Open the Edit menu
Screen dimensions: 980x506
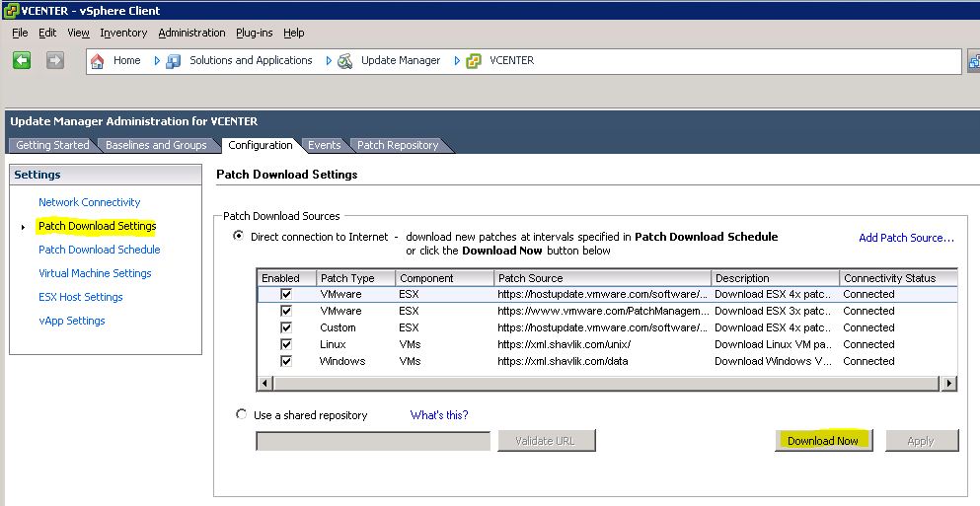pyautogui.click(x=47, y=33)
